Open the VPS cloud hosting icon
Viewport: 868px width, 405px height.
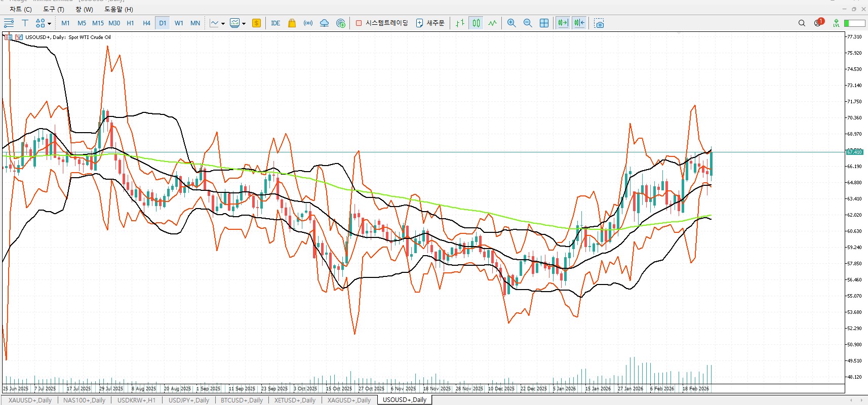(x=324, y=23)
